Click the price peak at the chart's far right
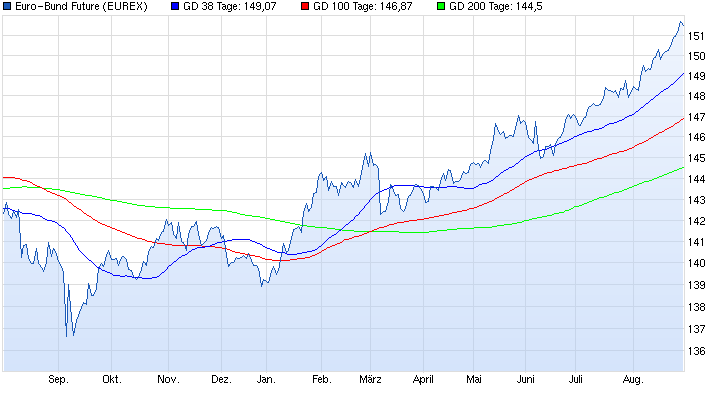The height and width of the screenshot is (405, 726). [x=680, y=22]
